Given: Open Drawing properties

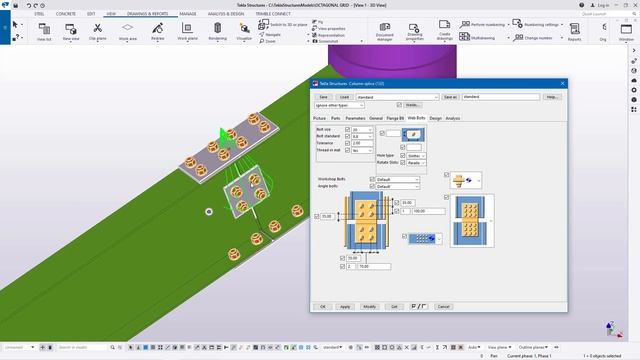Looking at the screenshot, I should 414,32.
